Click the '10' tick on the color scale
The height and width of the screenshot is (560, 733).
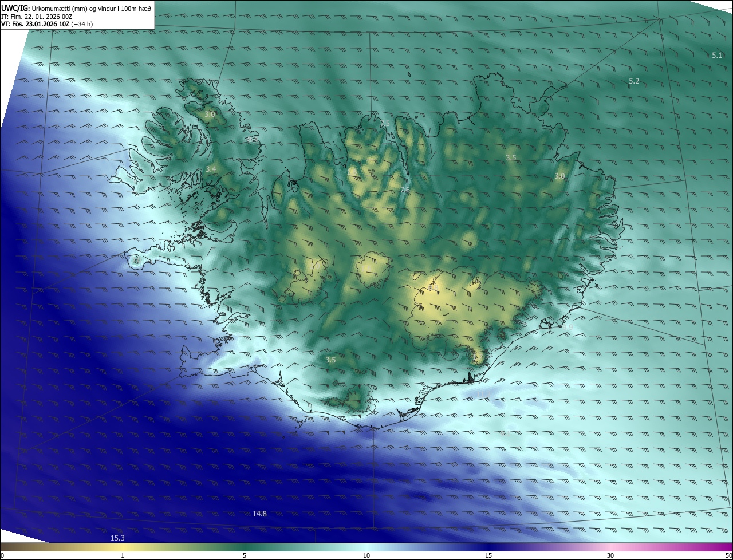click(366, 555)
